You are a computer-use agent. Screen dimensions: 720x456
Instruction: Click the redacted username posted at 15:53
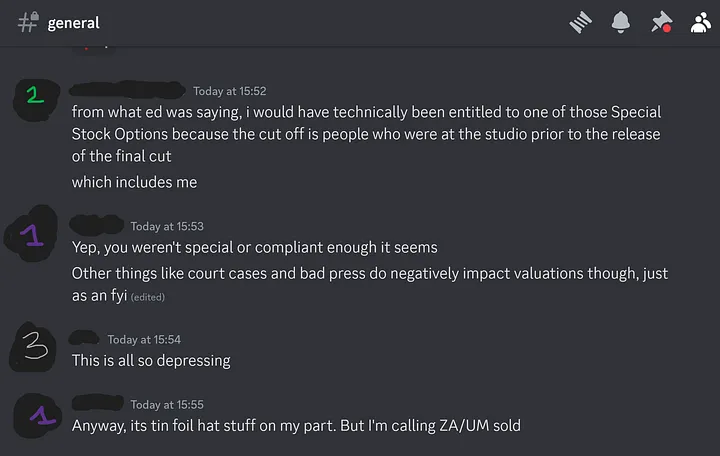click(97, 225)
